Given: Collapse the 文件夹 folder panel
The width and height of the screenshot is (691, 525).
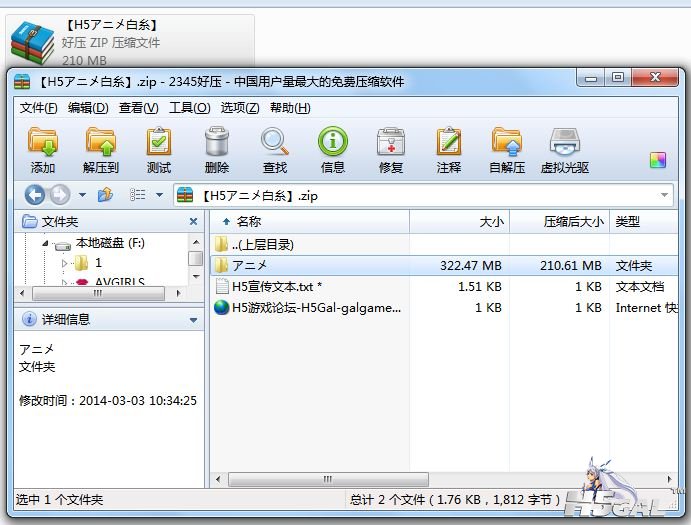Looking at the screenshot, I should (x=193, y=221).
